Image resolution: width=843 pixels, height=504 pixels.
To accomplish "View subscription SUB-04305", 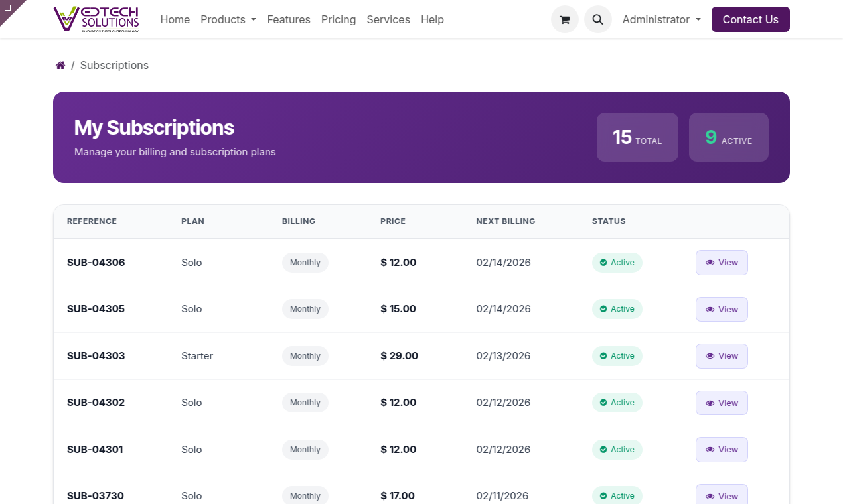I will [x=722, y=309].
